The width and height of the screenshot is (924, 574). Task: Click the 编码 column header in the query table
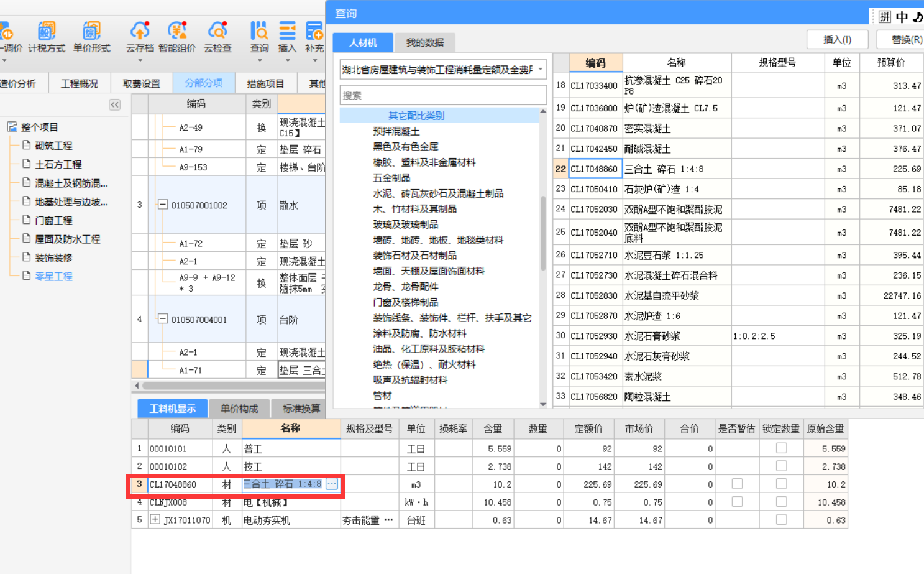[595, 62]
